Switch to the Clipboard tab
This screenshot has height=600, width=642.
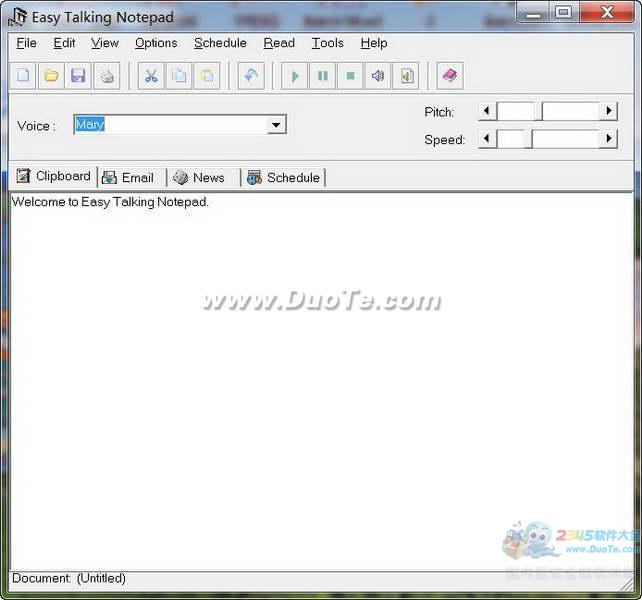(53, 176)
